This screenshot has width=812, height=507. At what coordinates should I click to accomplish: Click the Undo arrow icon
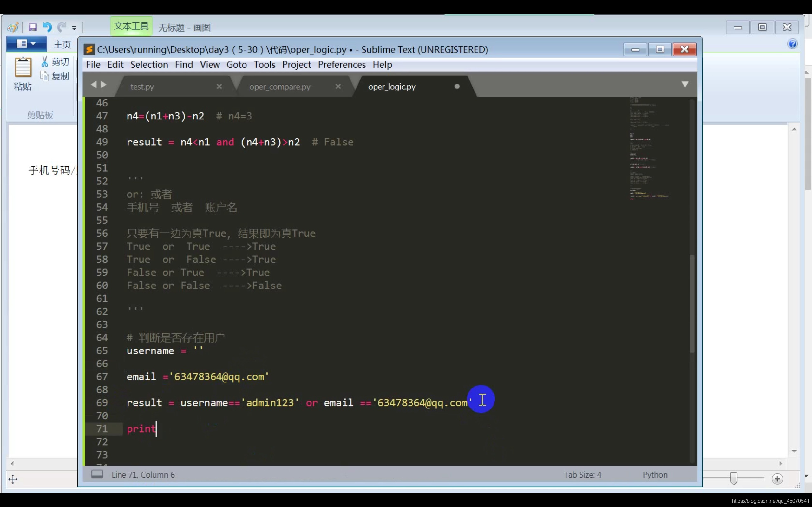(47, 27)
